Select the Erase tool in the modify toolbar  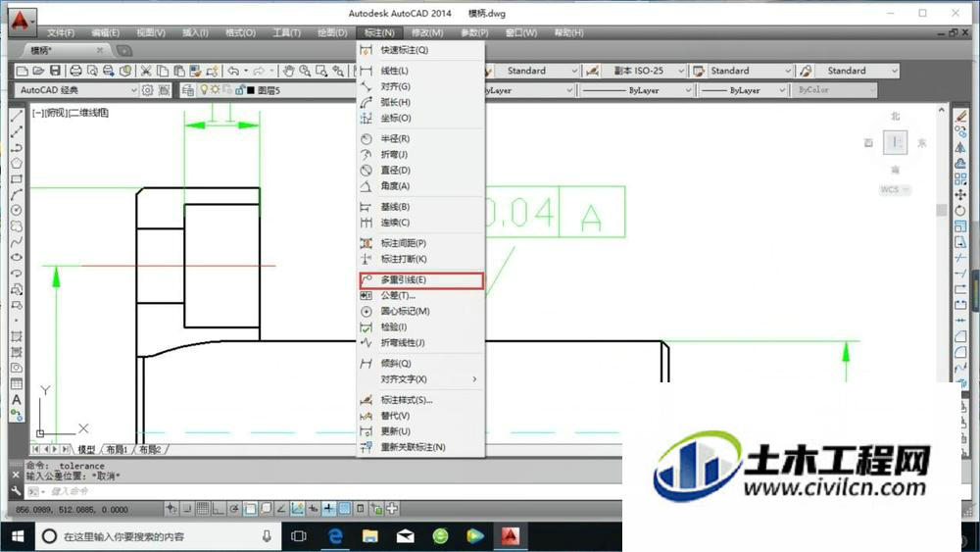[x=960, y=116]
